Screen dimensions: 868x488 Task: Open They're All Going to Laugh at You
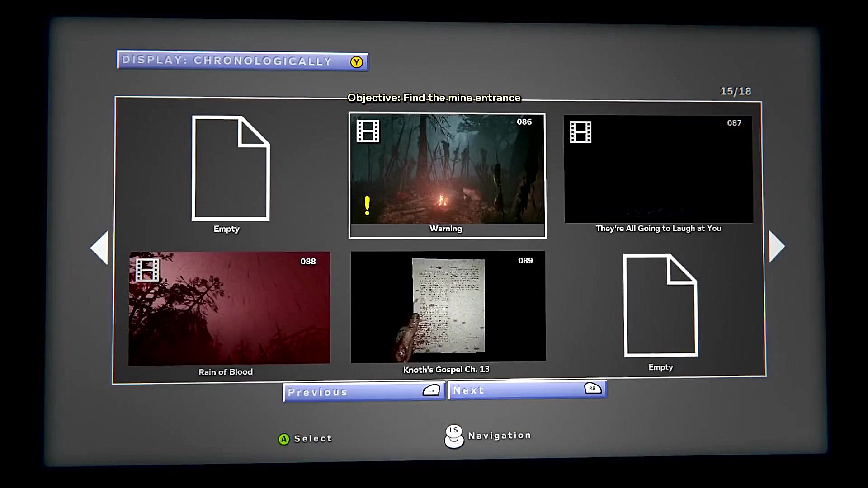click(658, 169)
